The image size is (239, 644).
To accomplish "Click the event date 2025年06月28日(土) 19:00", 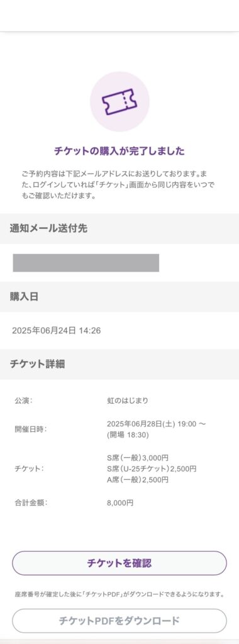I will point(150,425).
